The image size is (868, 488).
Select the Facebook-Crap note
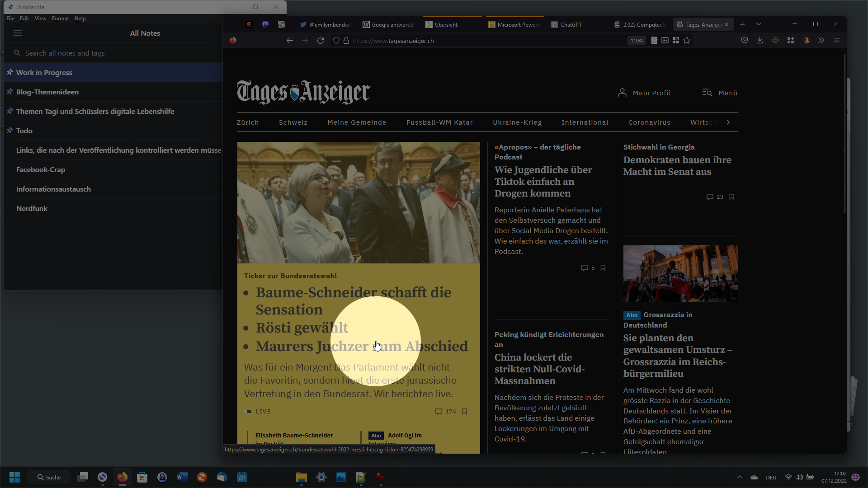click(113, 169)
